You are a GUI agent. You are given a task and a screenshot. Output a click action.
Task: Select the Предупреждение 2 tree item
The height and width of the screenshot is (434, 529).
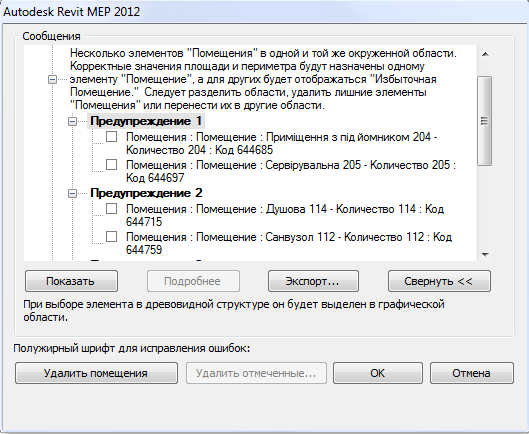pyautogui.click(x=146, y=193)
